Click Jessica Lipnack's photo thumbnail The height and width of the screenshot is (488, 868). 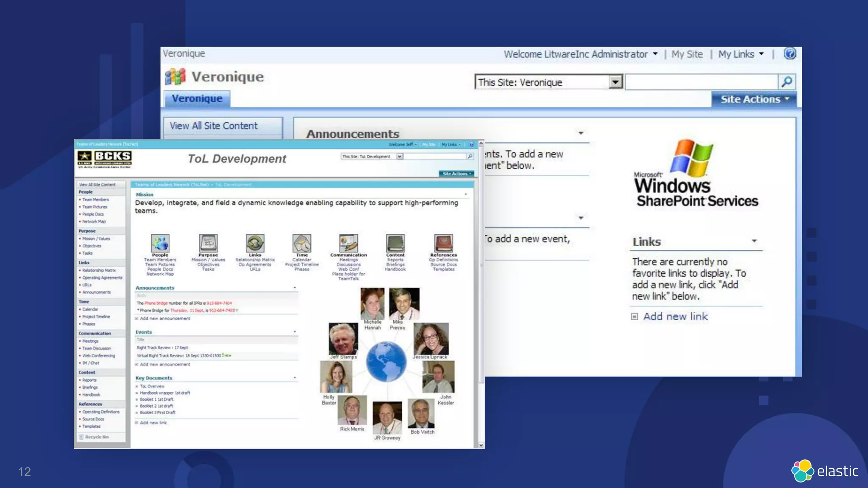pos(431,338)
